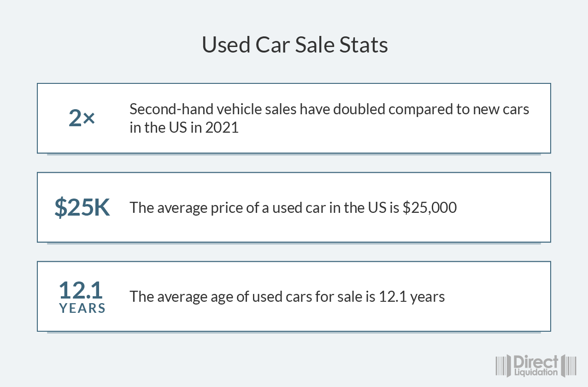Click the word "Direct" in the logo
The image size is (588, 387).
pos(535,361)
